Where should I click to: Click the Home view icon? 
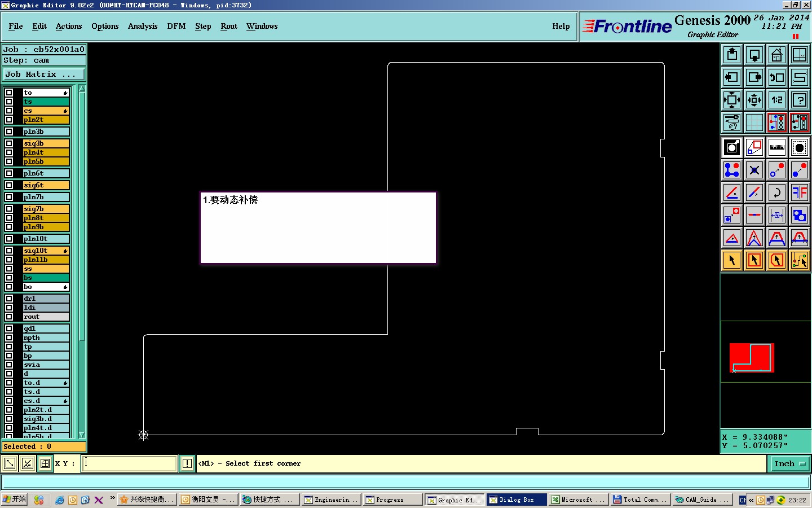(x=777, y=55)
